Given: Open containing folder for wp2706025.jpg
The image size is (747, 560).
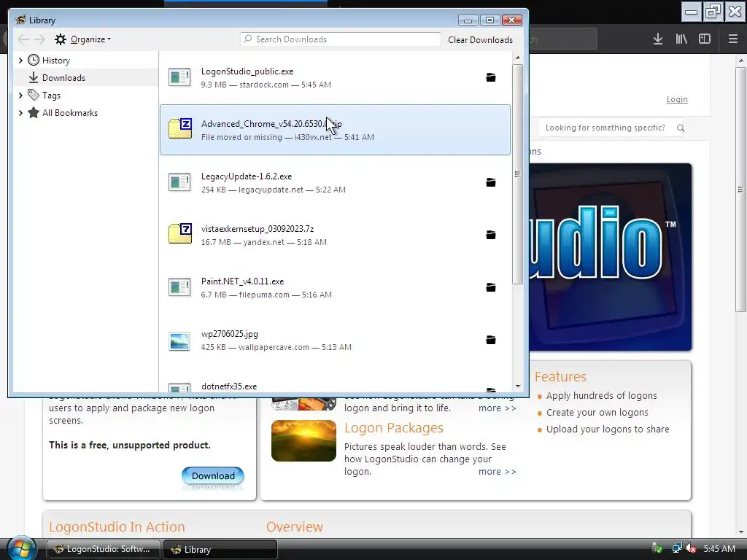Looking at the screenshot, I should click(491, 340).
